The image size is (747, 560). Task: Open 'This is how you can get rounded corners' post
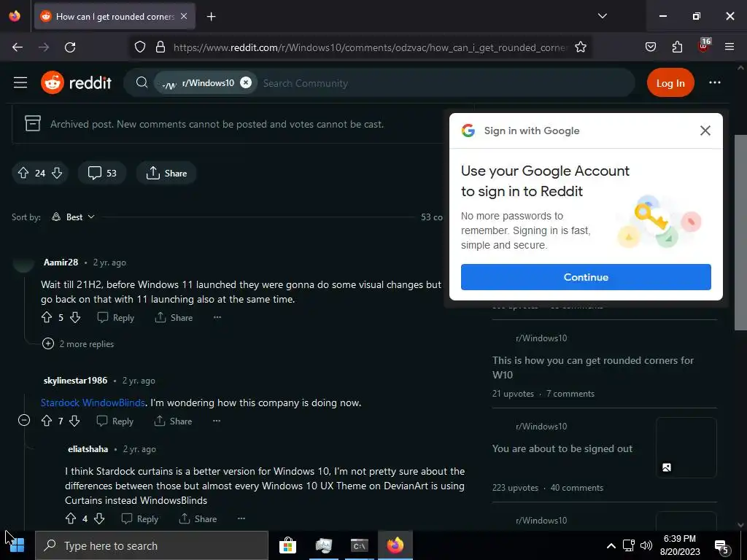[x=592, y=367]
